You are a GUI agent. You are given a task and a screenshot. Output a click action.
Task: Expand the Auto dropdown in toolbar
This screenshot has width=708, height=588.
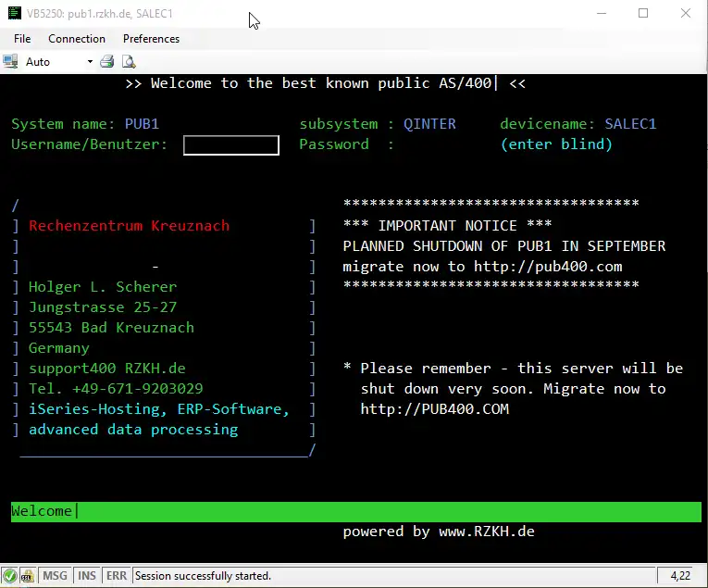coord(90,61)
